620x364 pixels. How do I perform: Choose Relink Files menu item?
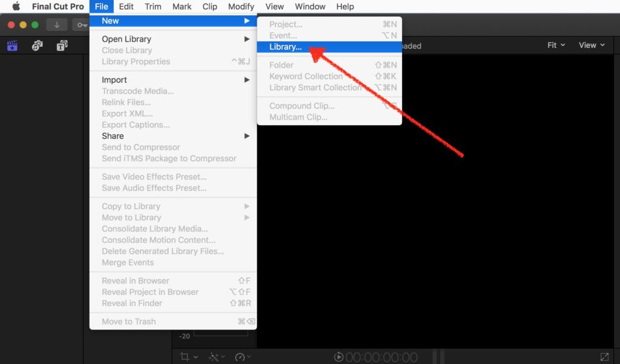pos(173,102)
